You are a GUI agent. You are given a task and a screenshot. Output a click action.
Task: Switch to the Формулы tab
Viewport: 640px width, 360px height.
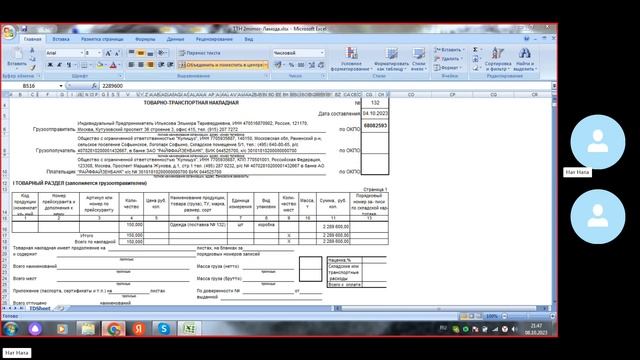point(145,39)
